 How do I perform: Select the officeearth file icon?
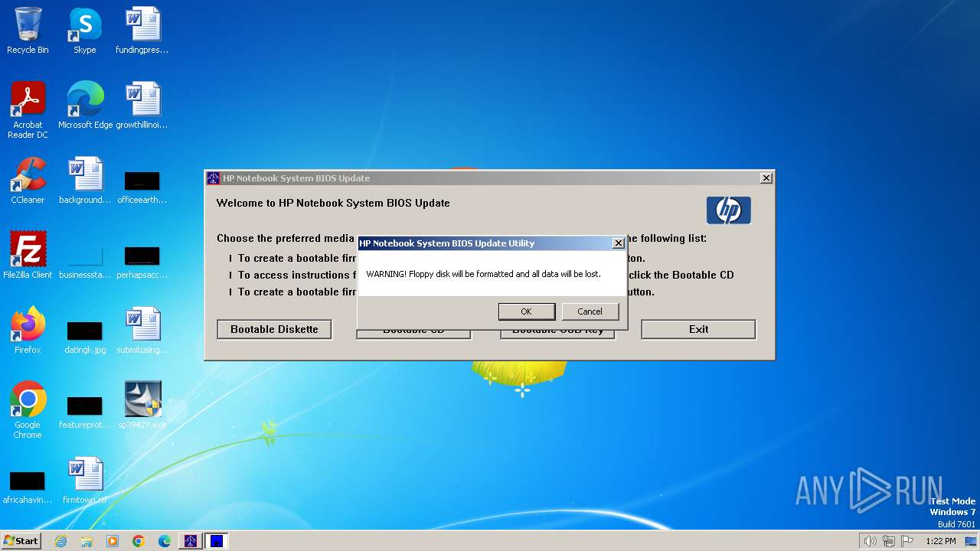click(142, 187)
